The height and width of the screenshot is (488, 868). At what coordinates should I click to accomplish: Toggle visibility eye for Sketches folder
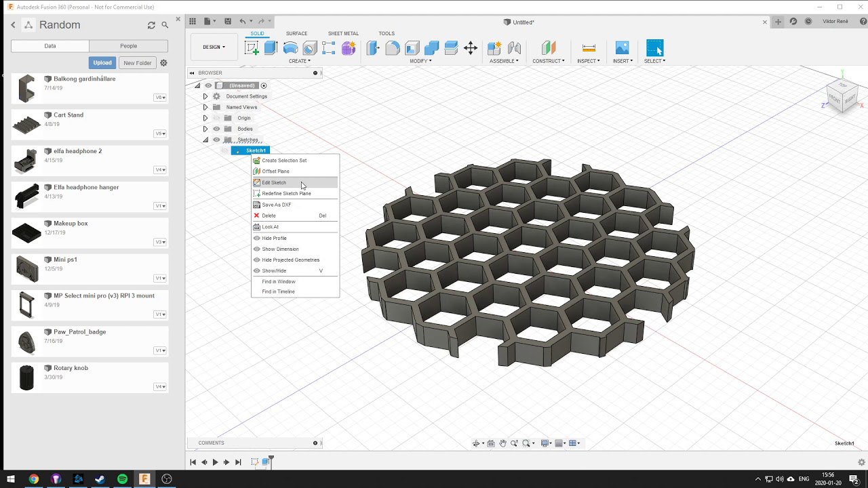217,140
